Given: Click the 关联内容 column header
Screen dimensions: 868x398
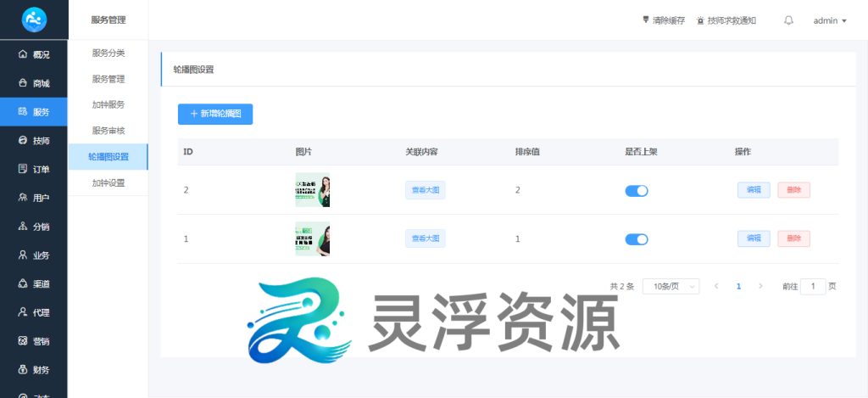Looking at the screenshot, I should tap(421, 152).
